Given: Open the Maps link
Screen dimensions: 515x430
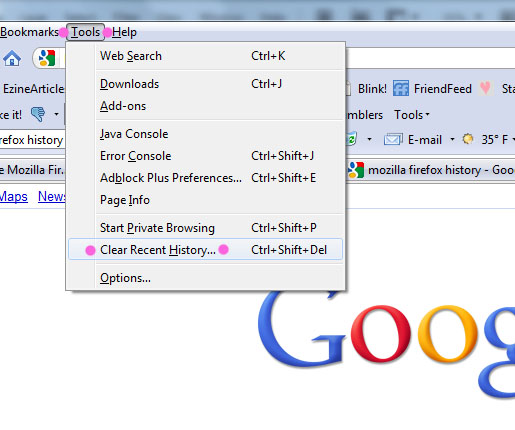Looking at the screenshot, I should pyautogui.click(x=13, y=196).
